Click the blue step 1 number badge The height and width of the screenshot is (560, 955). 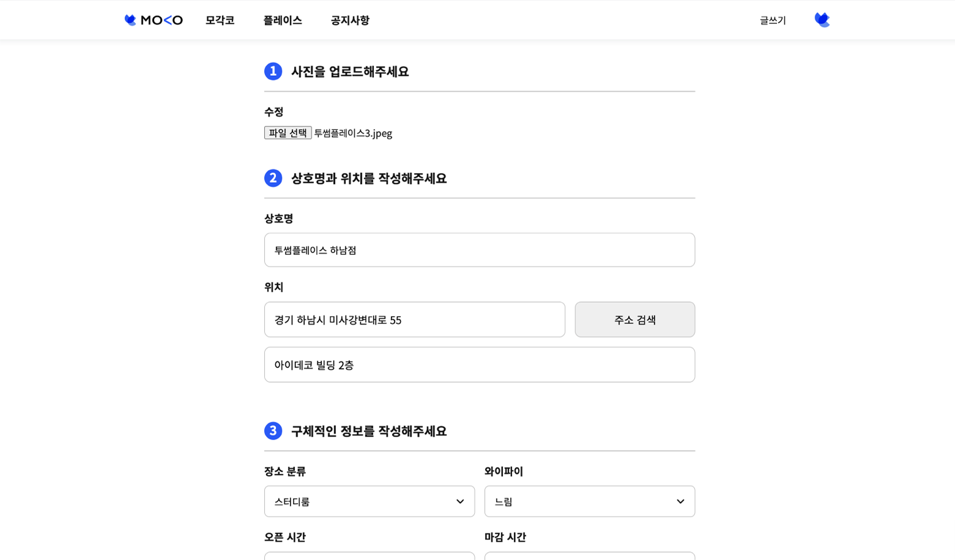click(x=273, y=72)
